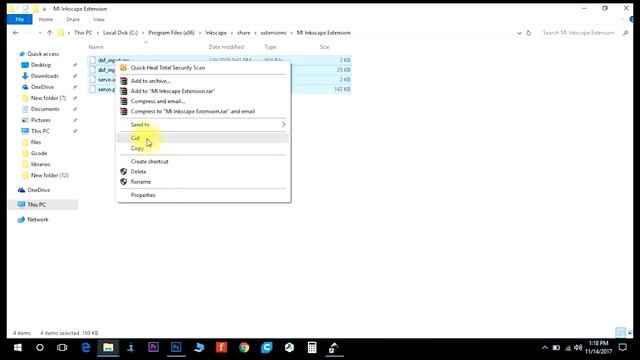Click the battery status tray icon
This screenshot has height=360, width=640.
click(x=556, y=348)
